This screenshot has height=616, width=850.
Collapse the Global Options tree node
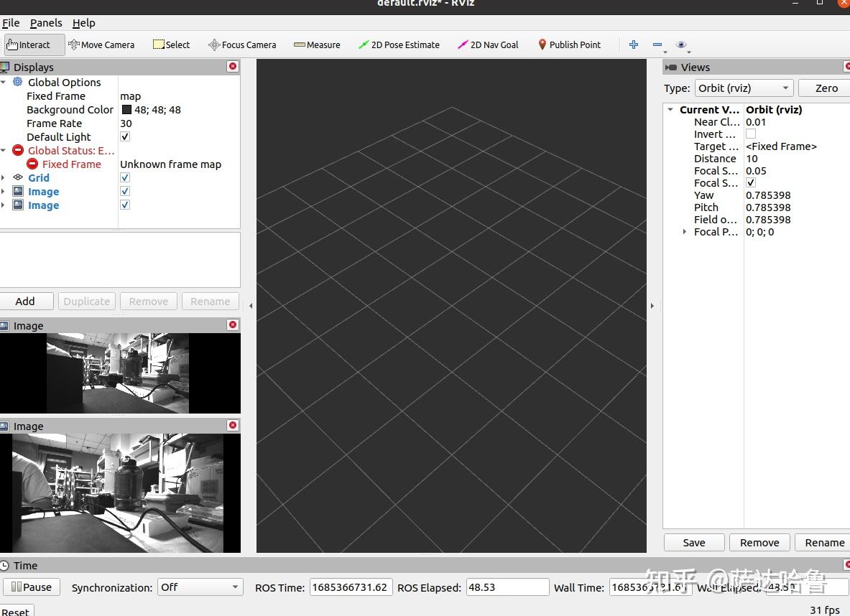[x=4, y=82]
